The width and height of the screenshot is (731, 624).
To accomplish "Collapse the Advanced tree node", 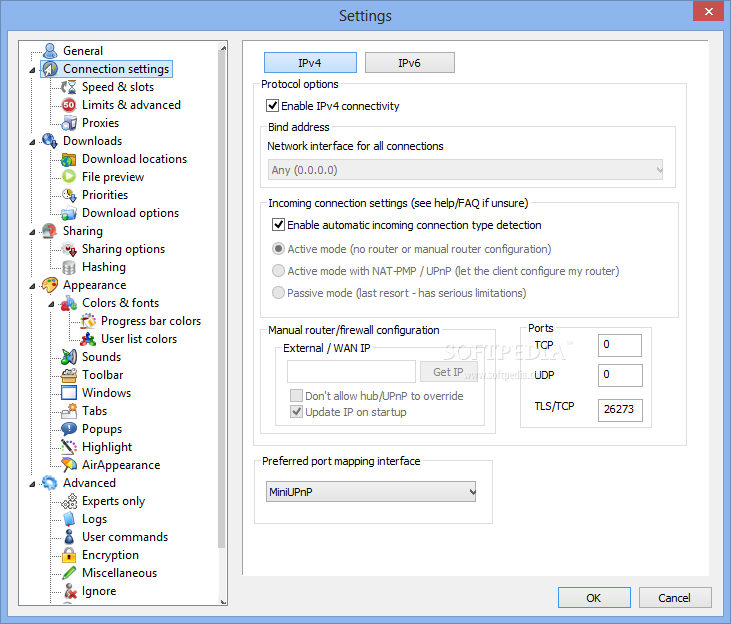I will click(32, 485).
